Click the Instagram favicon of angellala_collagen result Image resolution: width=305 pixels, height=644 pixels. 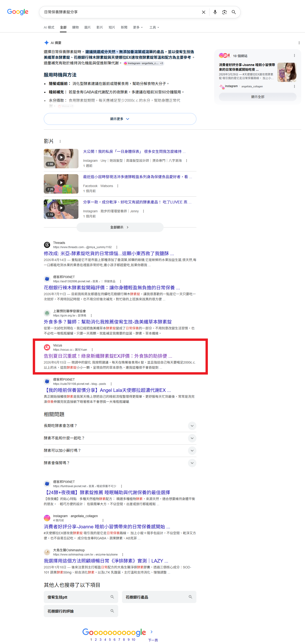pyautogui.click(x=47, y=518)
